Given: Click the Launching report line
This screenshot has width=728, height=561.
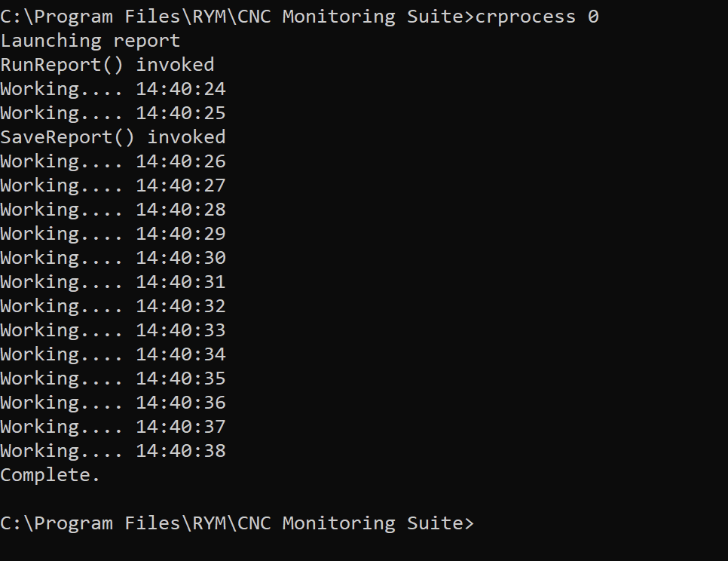Looking at the screenshot, I should (x=90, y=41).
